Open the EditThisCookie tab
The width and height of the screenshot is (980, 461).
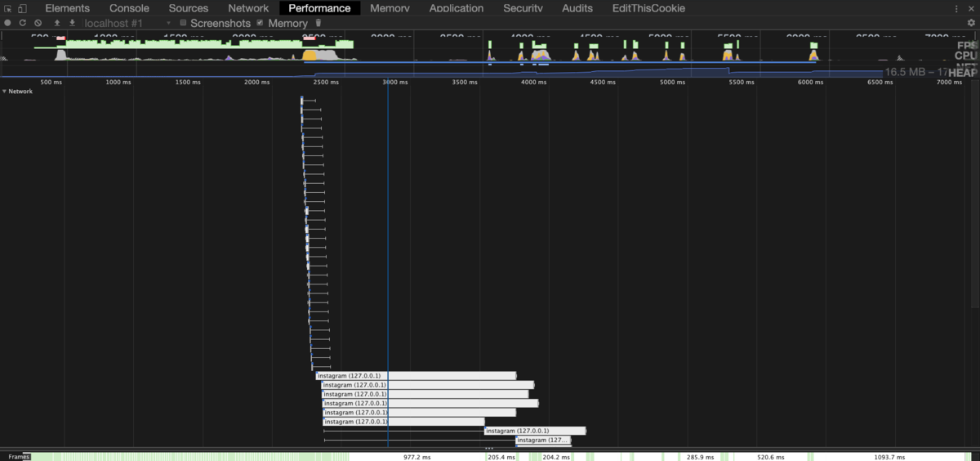click(x=648, y=8)
